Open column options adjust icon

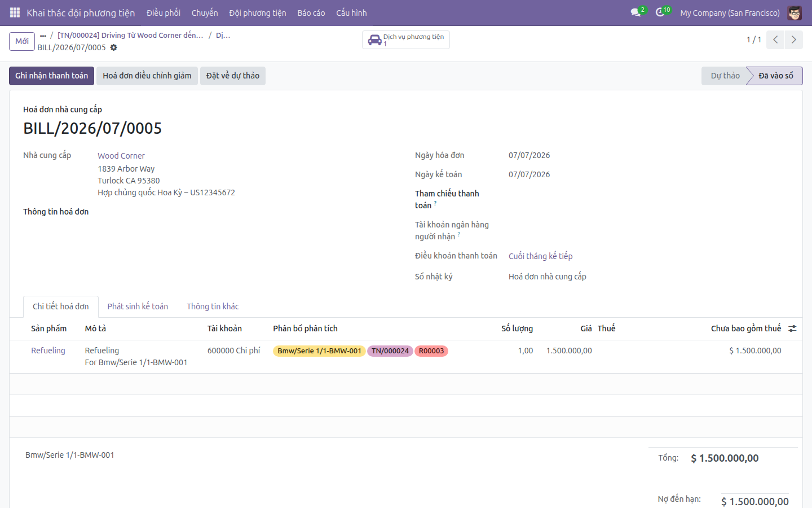coord(792,329)
